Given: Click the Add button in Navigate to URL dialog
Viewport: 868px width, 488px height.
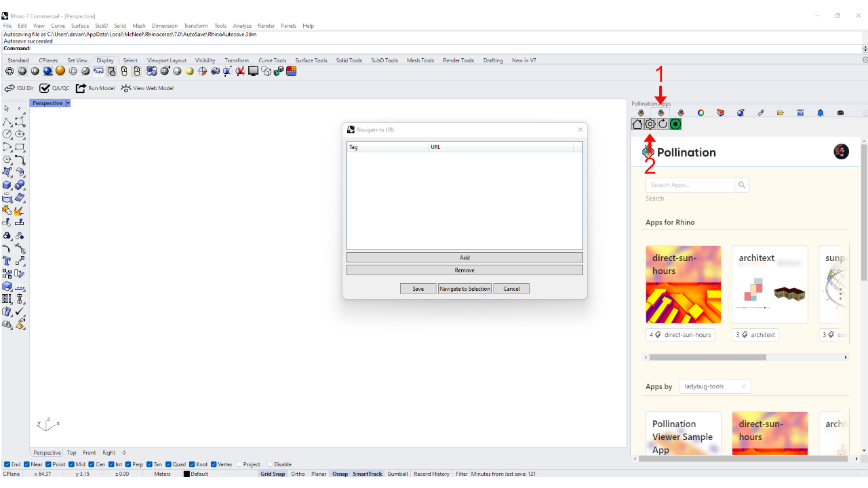Looking at the screenshot, I should click(x=465, y=258).
